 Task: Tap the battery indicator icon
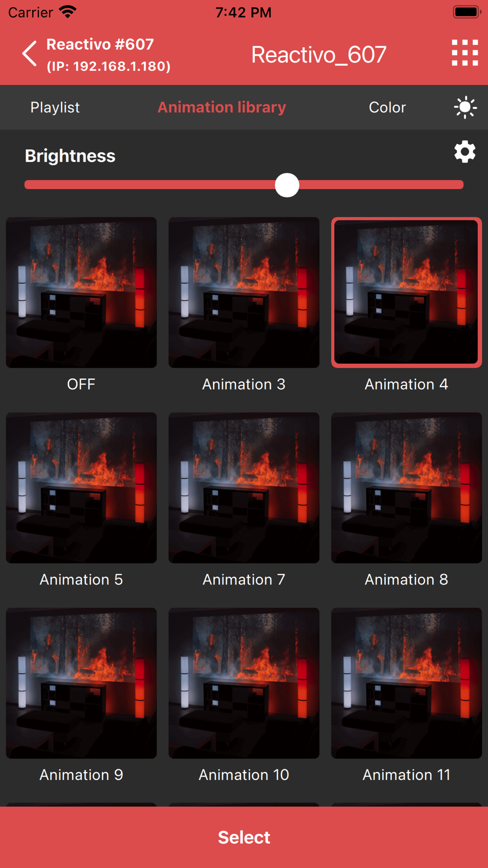point(467,12)
